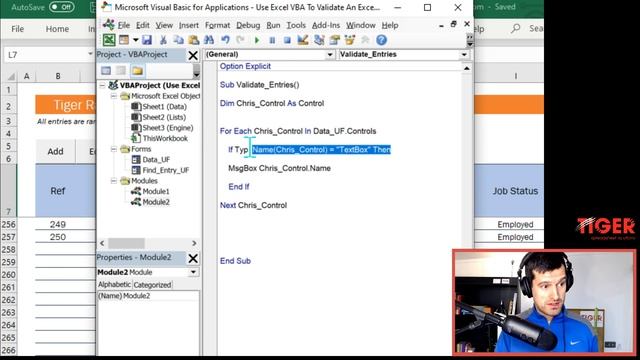Open the Insert UserForm dropdown arrow
Viewport: 640px width, 360px height.
(x=135, y=40)
